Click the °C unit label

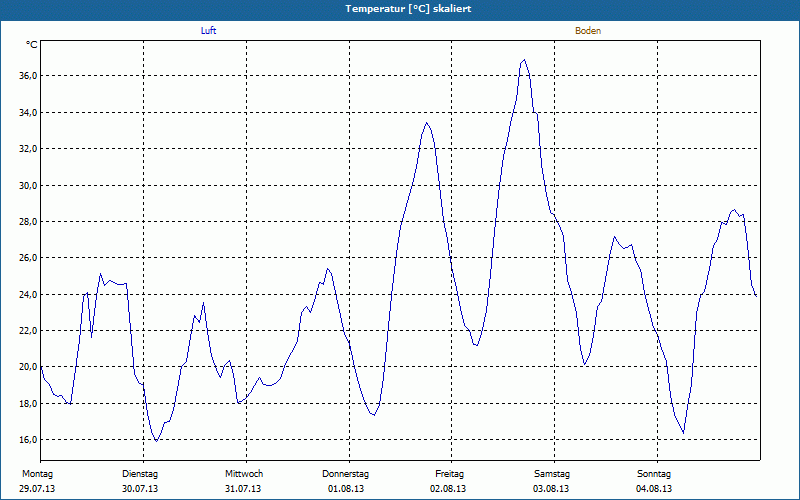31,45
